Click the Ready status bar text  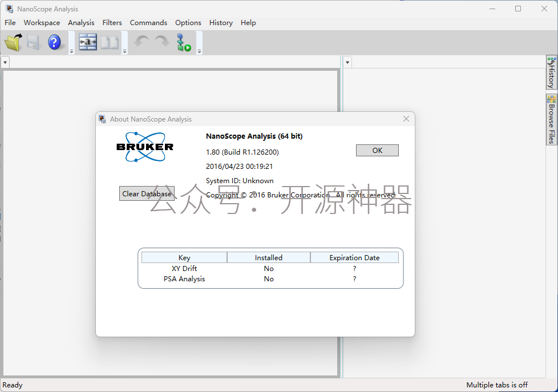click(13, 385)
